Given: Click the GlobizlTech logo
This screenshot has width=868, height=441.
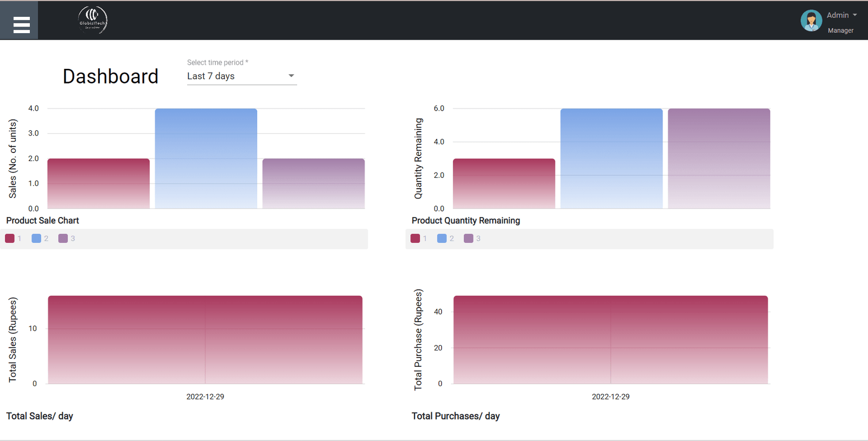Looking at the screenshot, I should coord(93,20).
